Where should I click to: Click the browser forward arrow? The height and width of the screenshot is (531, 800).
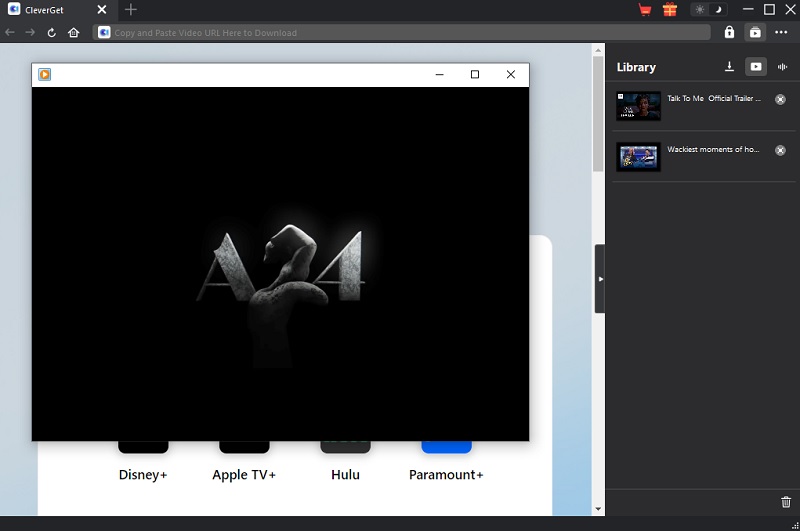click(30, 33)
